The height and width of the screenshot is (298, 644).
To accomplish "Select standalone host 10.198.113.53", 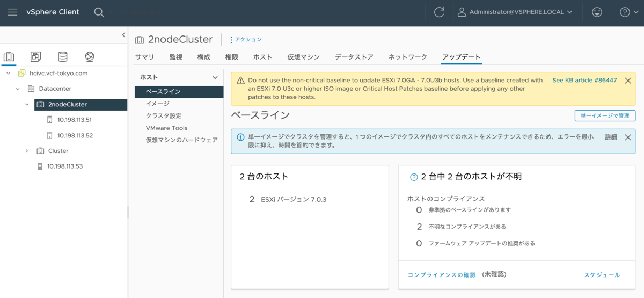I will 65,166.
